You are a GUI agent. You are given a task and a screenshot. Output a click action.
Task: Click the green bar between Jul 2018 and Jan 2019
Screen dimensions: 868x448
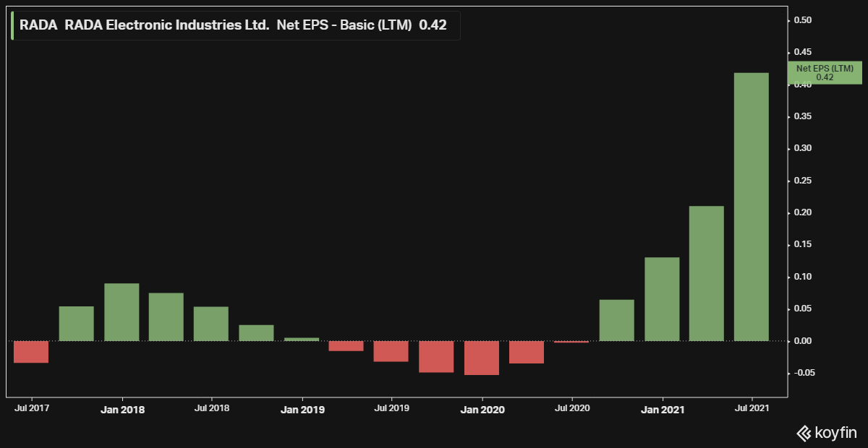coord(256,333)
